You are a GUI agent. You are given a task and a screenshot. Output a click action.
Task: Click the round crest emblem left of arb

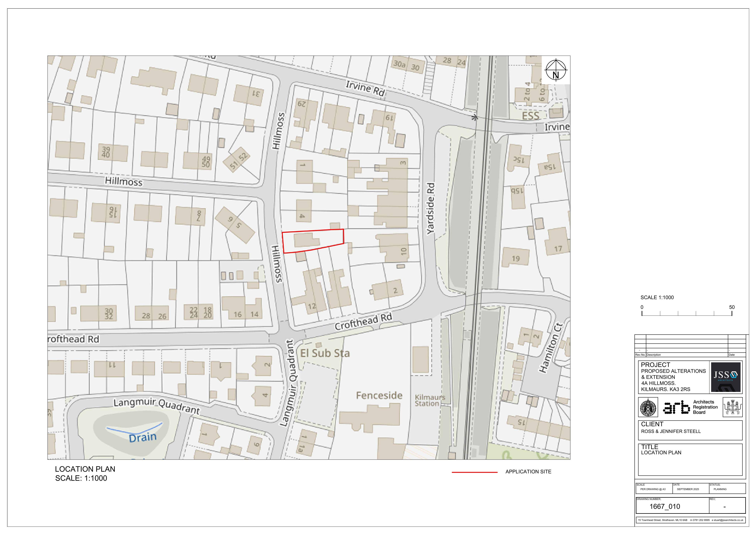tap(648, 407)
